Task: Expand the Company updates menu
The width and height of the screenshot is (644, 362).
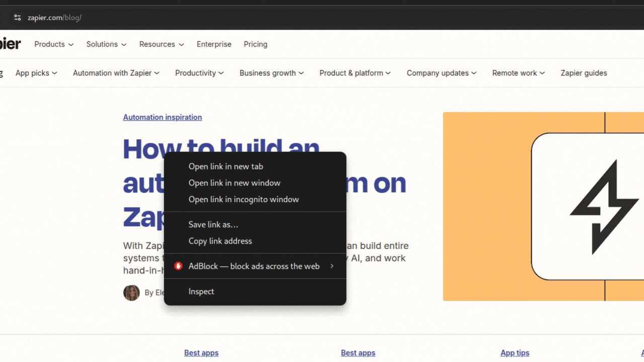Action: click(x=442, y=73)
